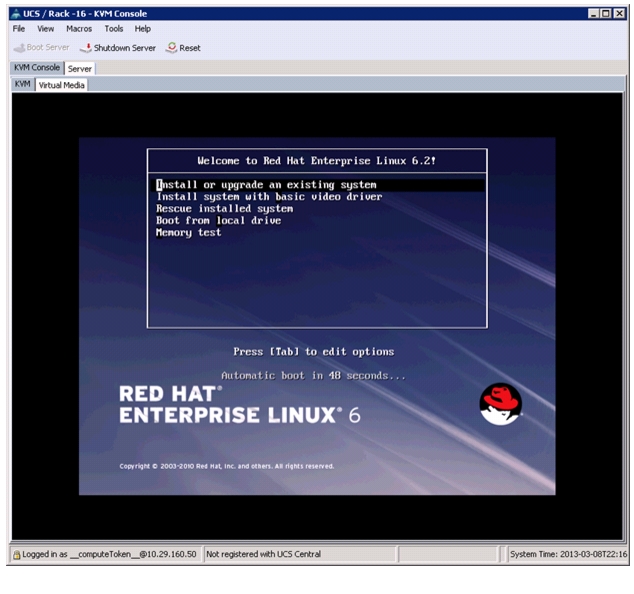
Task: Open the View menu
Action: [x=45, y=29]
